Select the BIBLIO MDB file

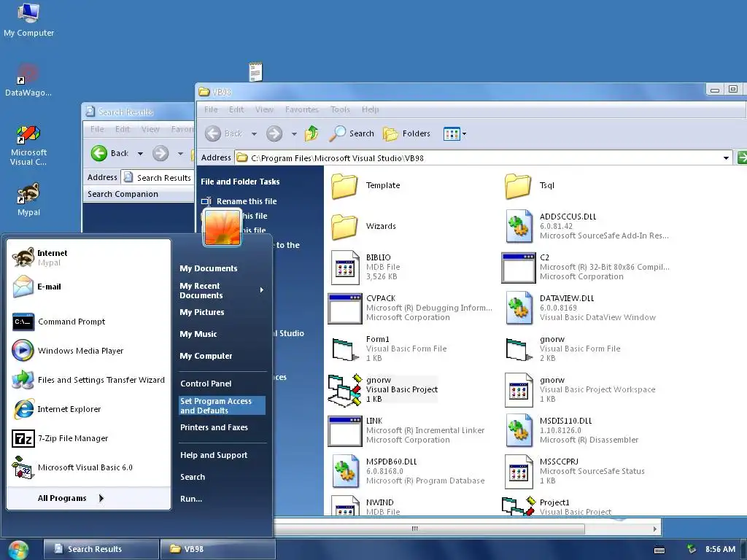point(365,267)
